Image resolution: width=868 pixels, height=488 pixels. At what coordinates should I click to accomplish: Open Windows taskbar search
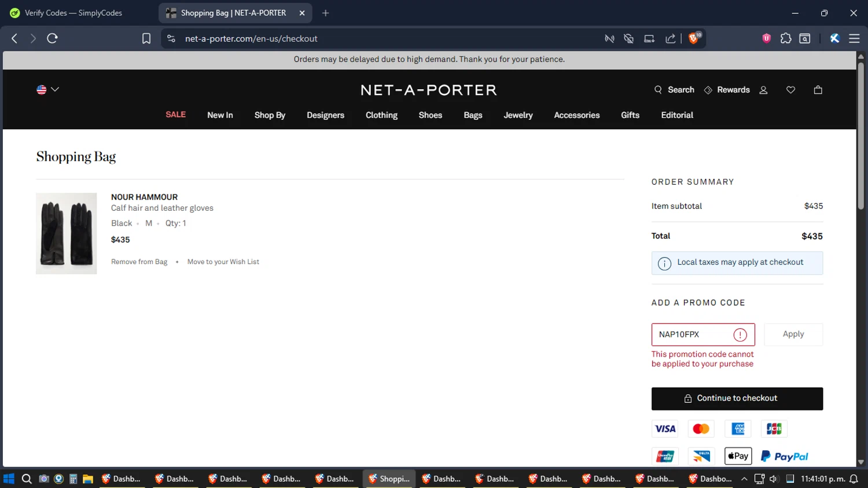(27, 479)
